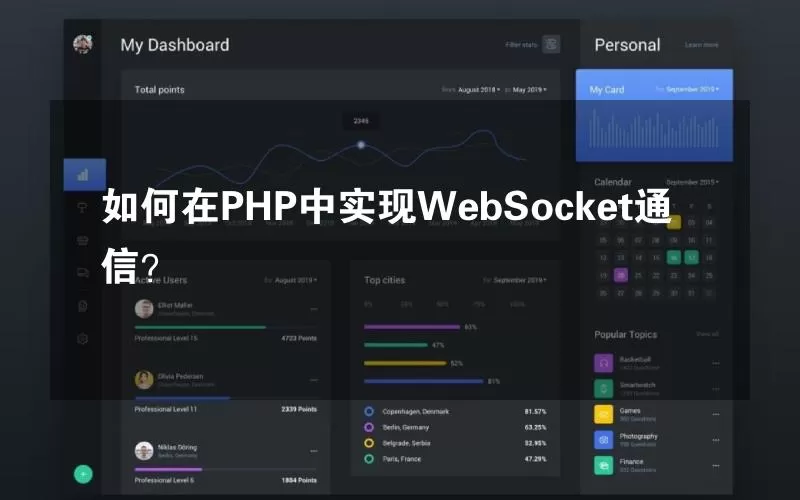Viewport: 800px width, 500px height.
Task: Click the Personal heading
Action: (x=628, y=45)
